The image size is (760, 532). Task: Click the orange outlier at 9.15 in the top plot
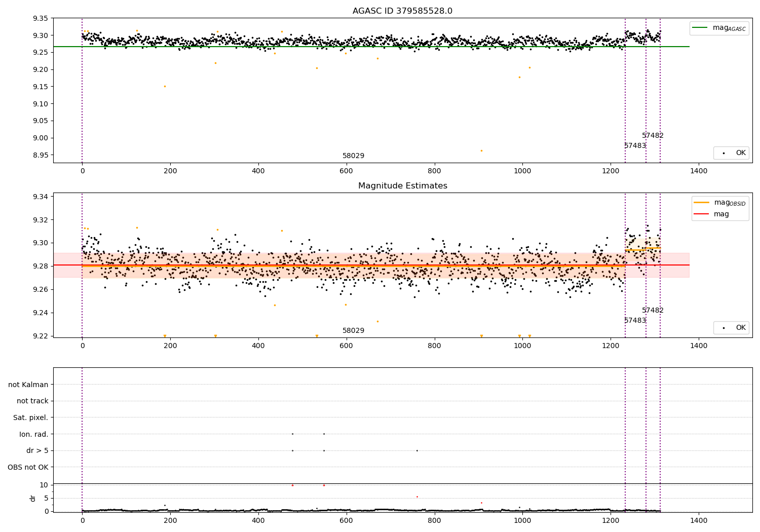click(x=165, y=86)
